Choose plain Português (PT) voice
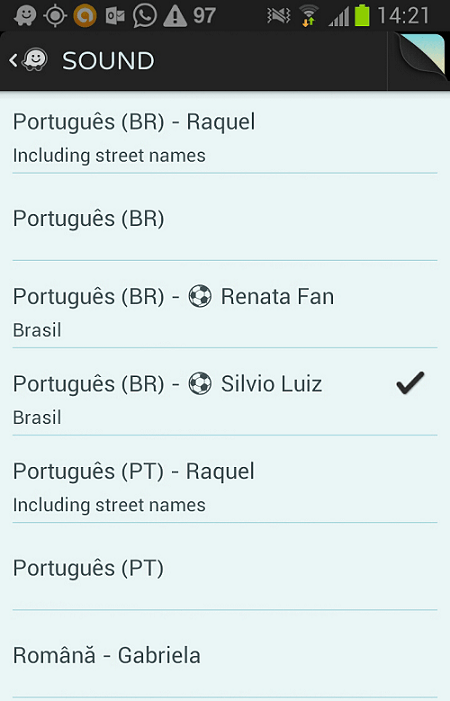This screenshot has height=701, width=450. pos(225,567)
